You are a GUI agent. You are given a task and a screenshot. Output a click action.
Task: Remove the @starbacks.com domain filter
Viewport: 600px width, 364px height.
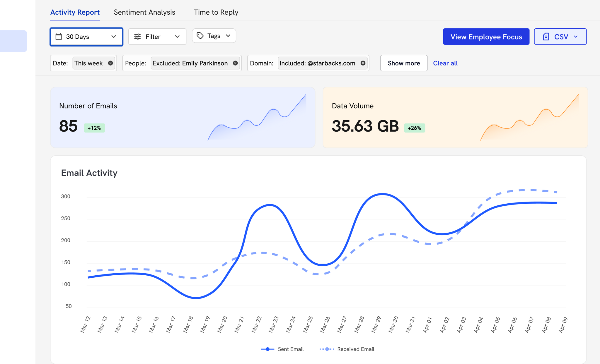pos(363,63)
